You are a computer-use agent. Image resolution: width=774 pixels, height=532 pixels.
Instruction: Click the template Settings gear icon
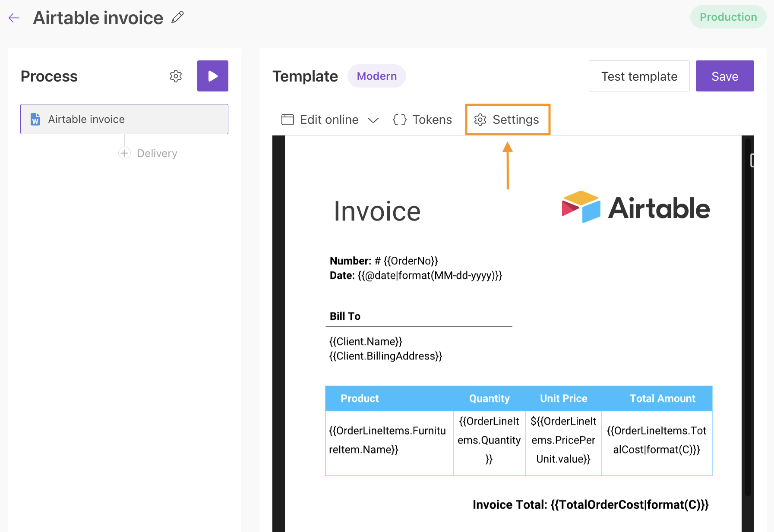coord(480,120)
